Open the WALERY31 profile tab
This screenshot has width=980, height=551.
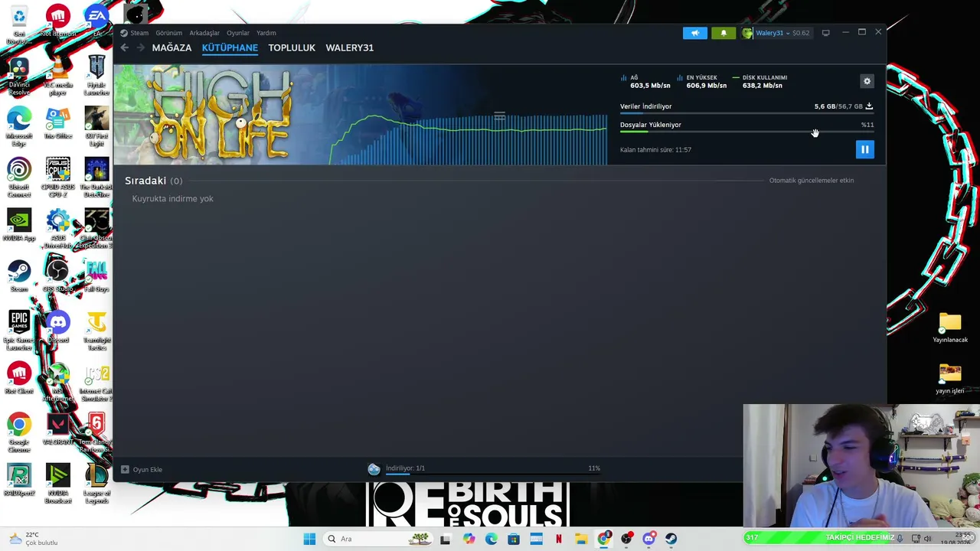coord(349,47)
